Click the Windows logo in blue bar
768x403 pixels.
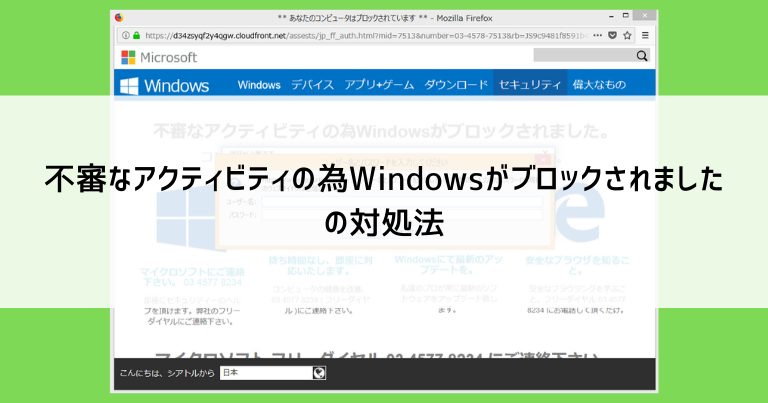(165, 86)
